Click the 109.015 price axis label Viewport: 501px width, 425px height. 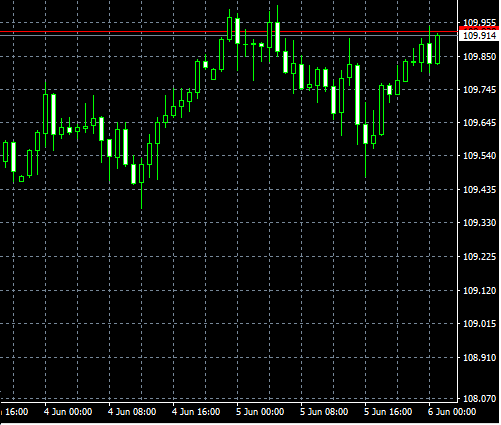480,324
